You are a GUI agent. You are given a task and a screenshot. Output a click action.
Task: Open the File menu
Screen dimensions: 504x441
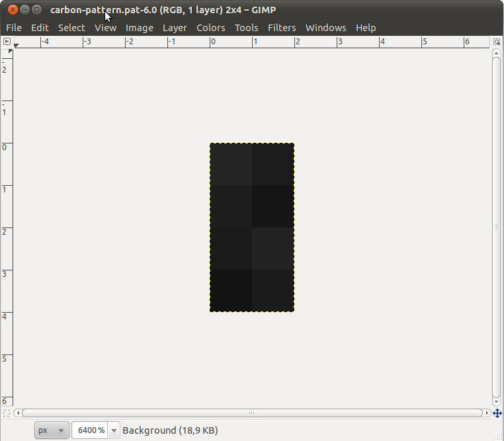tap(14, 28)
